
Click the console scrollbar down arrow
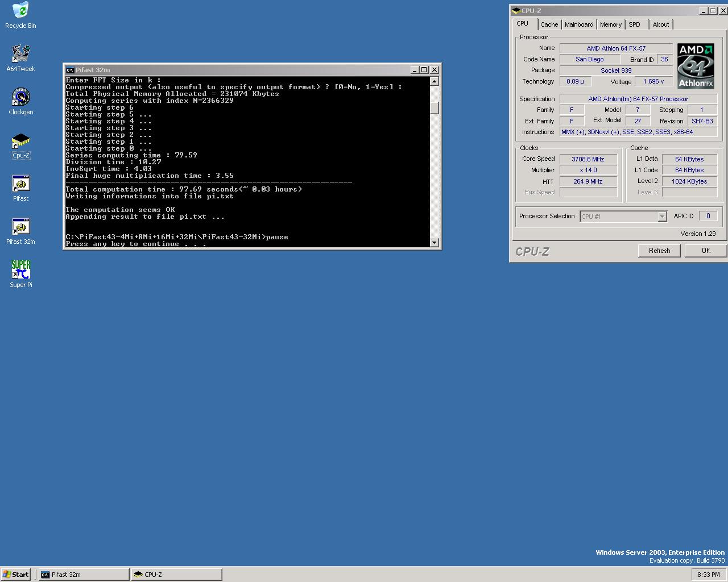click(x=435, y=243)
